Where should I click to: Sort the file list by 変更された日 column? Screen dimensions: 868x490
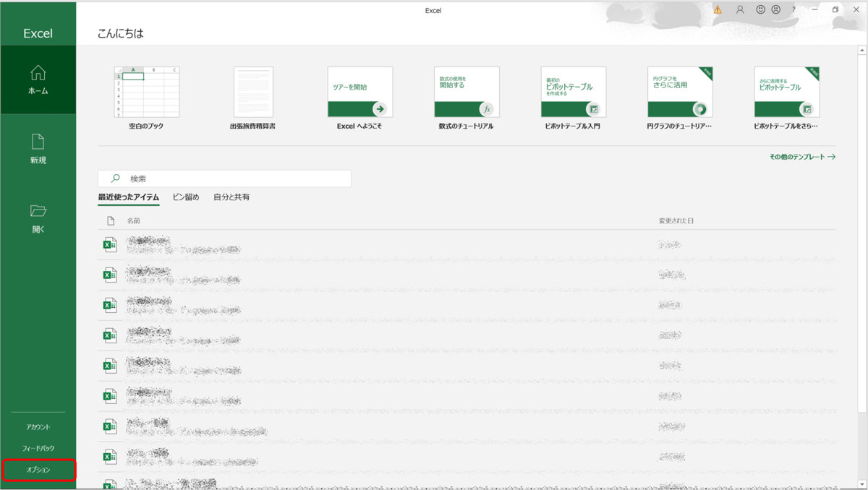(676, 220)
